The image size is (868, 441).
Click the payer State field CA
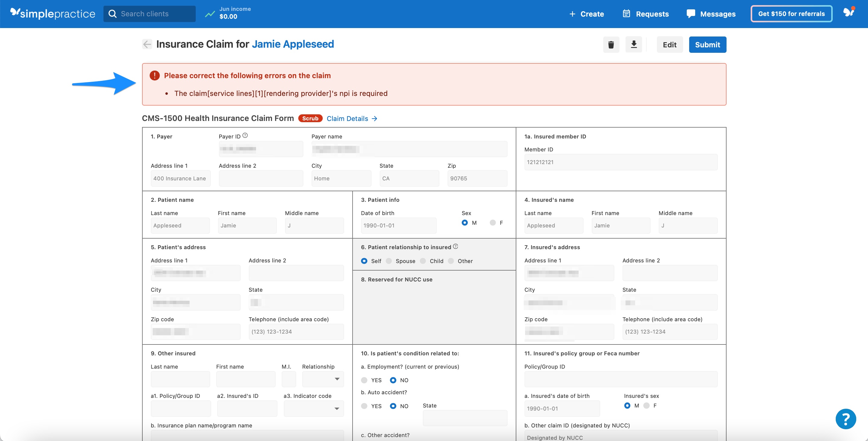click(x=409, y=178)
